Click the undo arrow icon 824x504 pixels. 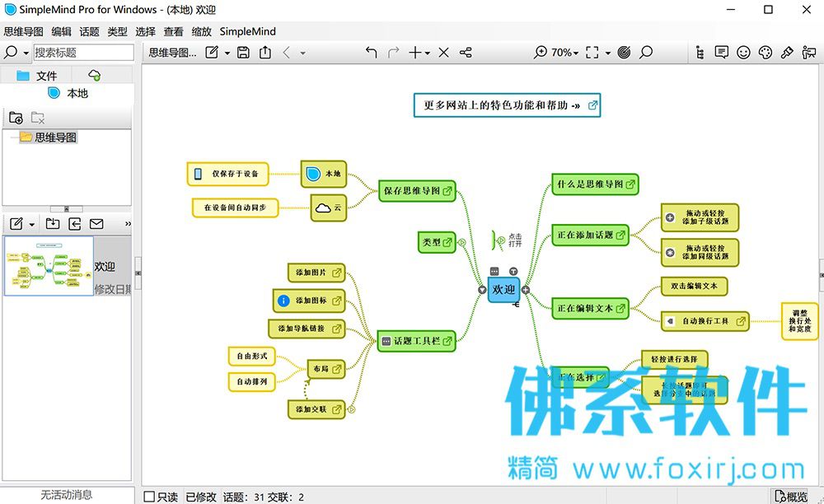pos(371,52)
